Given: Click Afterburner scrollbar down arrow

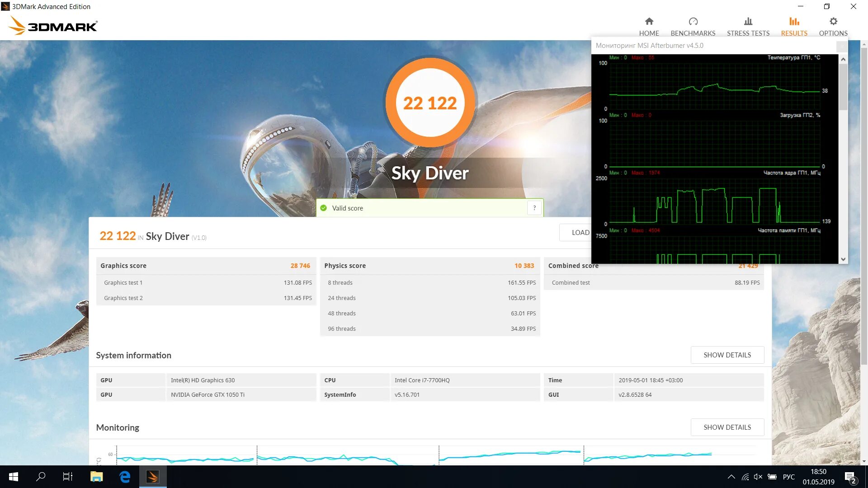Looking at the screenshot, I should [x=843, y=259].
